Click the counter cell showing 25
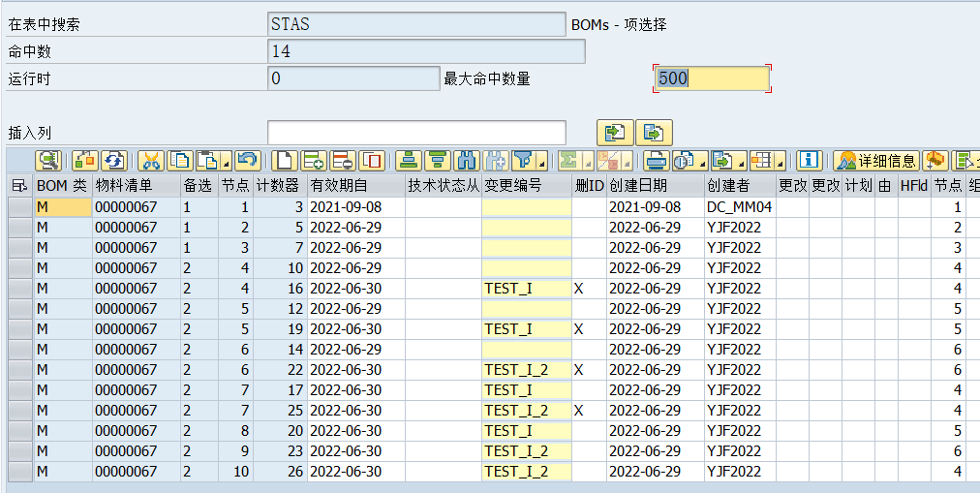The height and width of the screenshot is (493, 980). point(280,410)
